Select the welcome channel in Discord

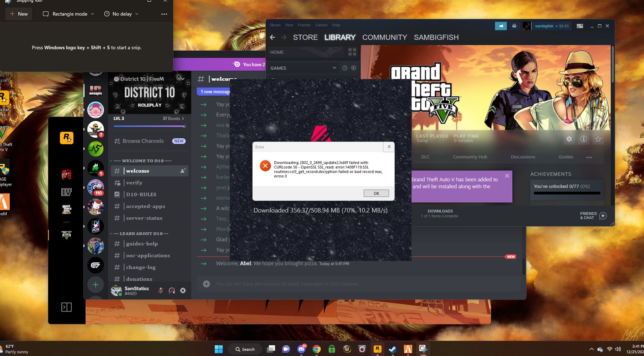(150, 171)
